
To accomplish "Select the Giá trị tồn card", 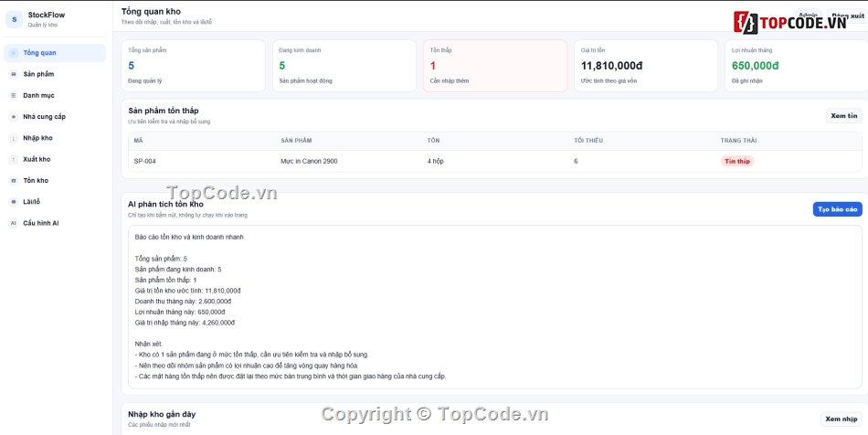I will tap(646, 66).
